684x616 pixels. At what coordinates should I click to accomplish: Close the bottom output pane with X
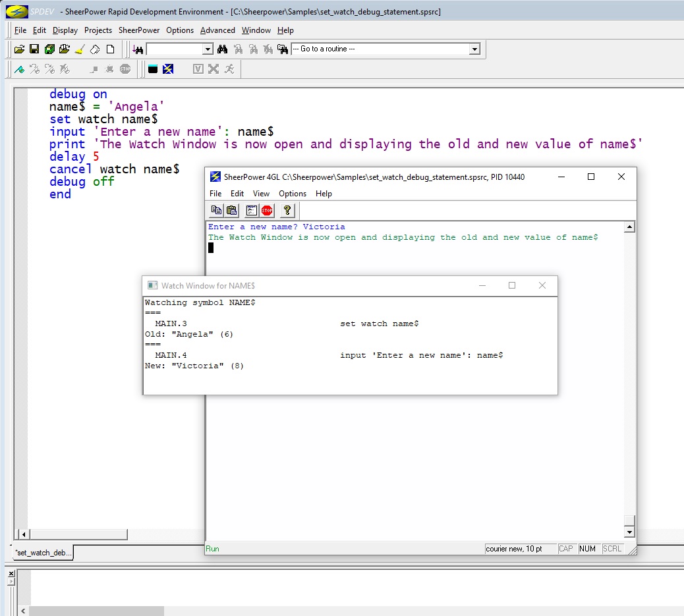[x=11, y=573]
